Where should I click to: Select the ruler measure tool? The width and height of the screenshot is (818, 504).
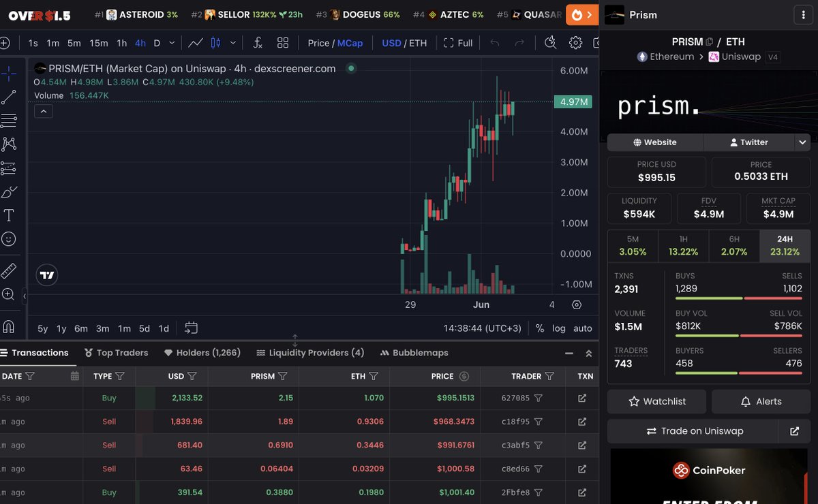tap(9, 270)
